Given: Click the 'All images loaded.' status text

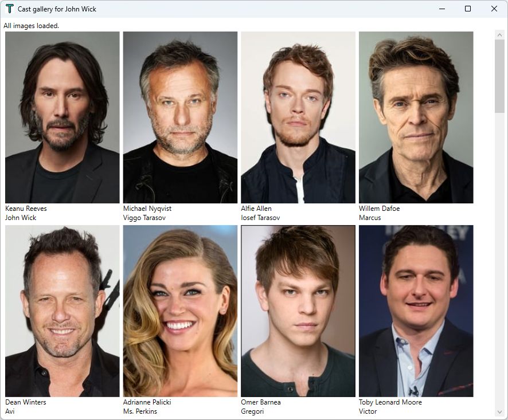Looking at the screenshot, I should pos(31,26).
